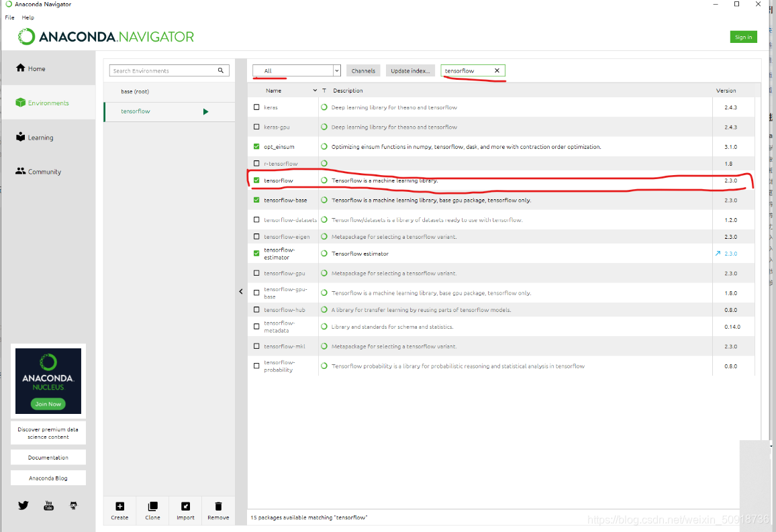Uncheck the tensorflow-estimator checkbox
The image size is (776, 532).
pyautogui.click(x=256, y=253)
